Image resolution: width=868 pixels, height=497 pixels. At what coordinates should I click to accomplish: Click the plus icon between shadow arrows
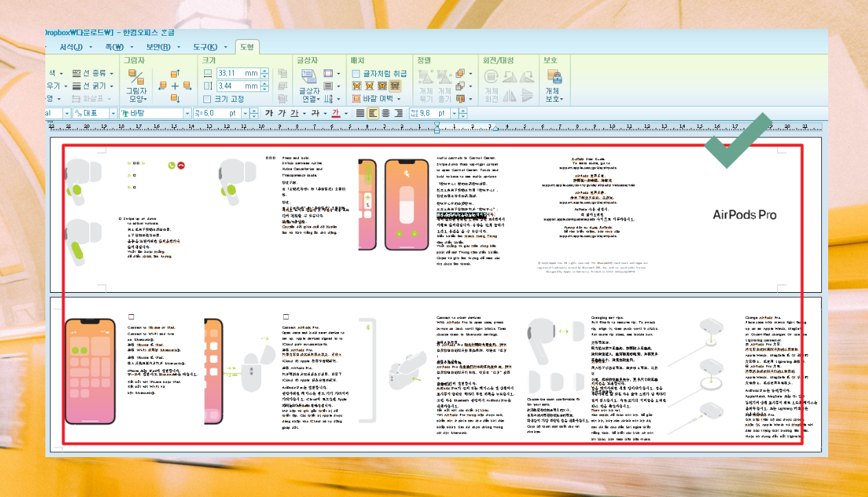175,86
